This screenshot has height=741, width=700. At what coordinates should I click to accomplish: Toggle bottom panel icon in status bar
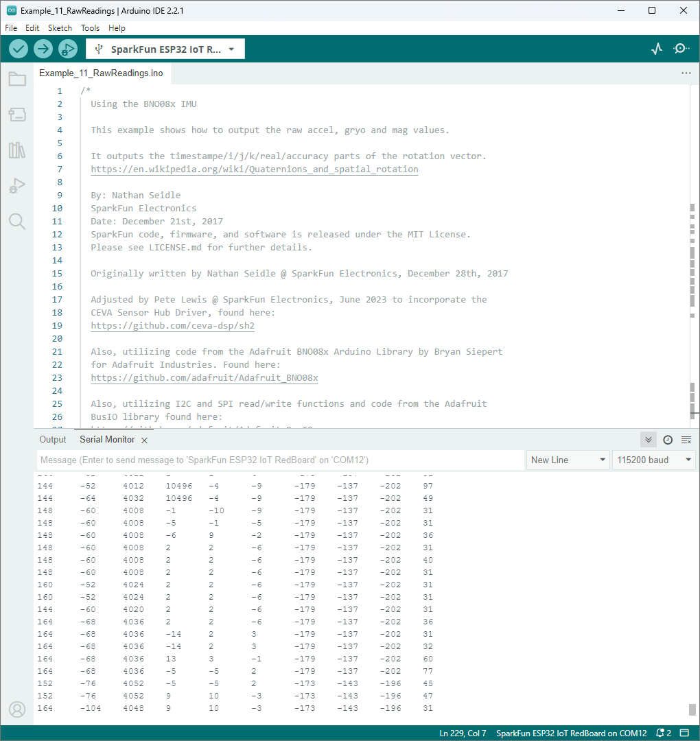tap(684, 733)
